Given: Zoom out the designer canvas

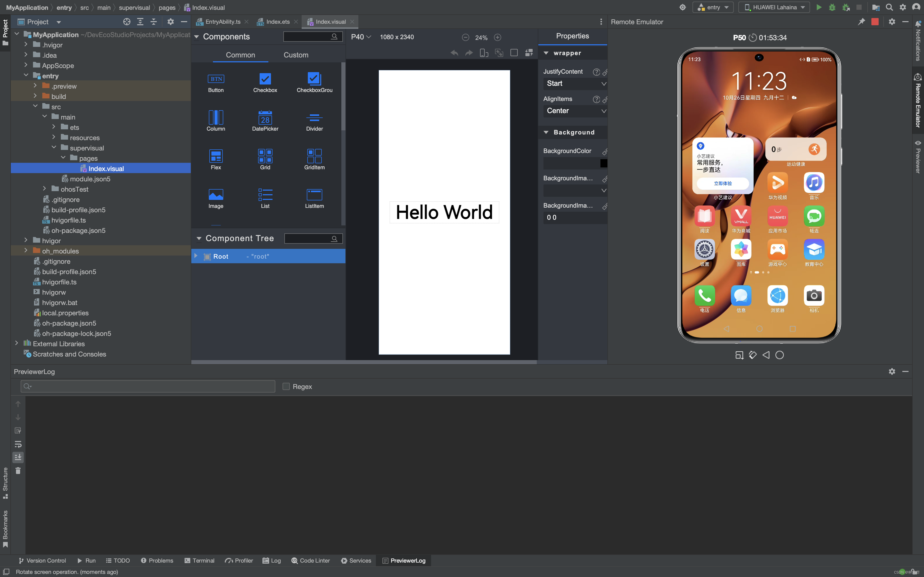Looking at the screenshot, I should click(x=465, y=37).
